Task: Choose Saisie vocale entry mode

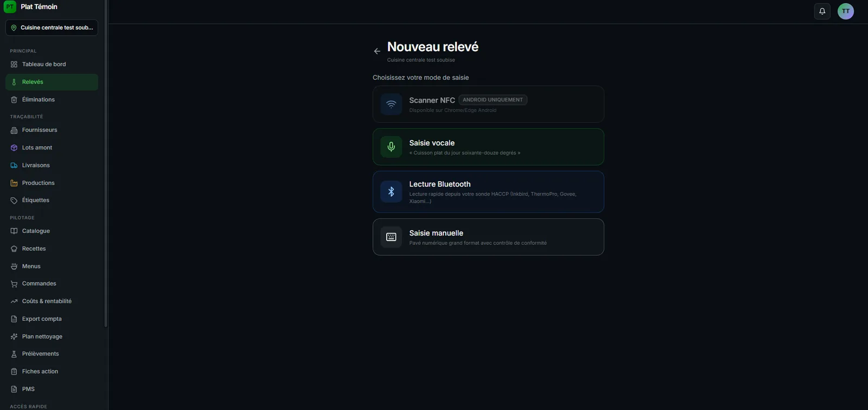Action: pos(488,147)
